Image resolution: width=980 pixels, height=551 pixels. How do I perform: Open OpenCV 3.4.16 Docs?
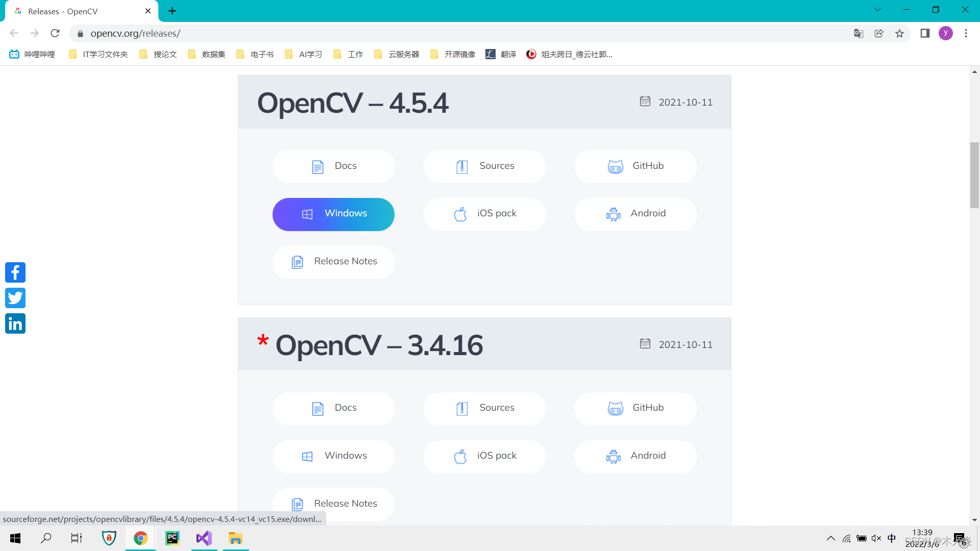333,409
